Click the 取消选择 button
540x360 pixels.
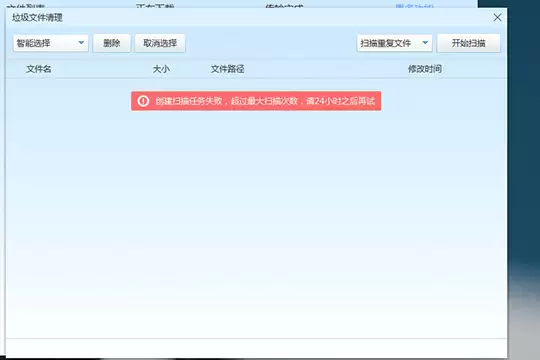[x=160, y=43]
